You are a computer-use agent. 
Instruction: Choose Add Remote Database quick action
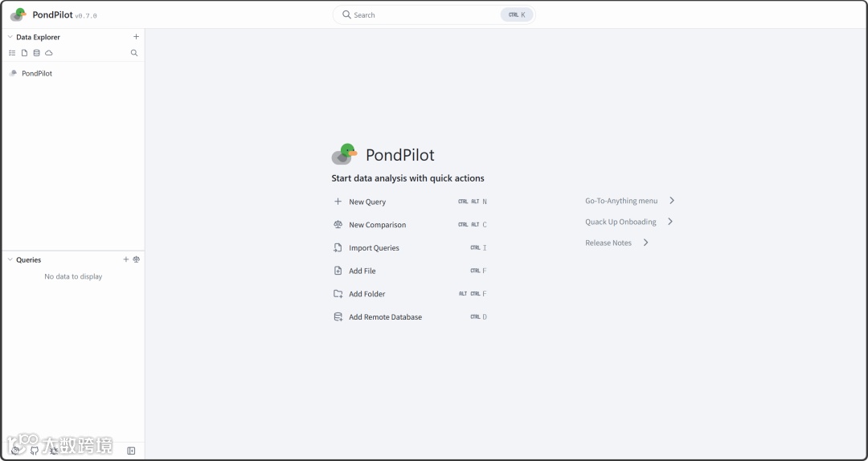(x=410, y=317)
